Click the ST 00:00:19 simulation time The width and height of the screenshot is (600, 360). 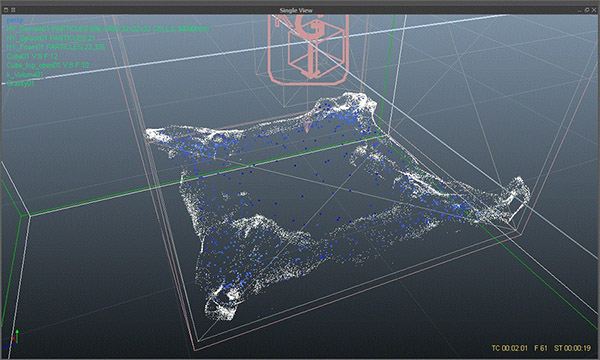coord(572,348)
